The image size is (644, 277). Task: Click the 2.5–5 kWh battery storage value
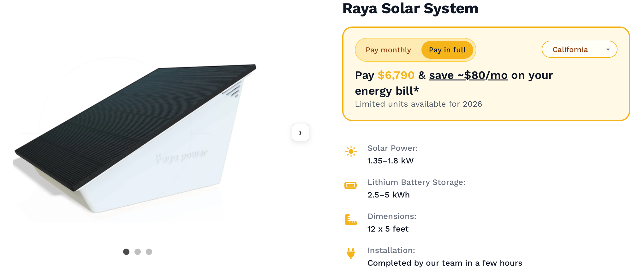388,195
